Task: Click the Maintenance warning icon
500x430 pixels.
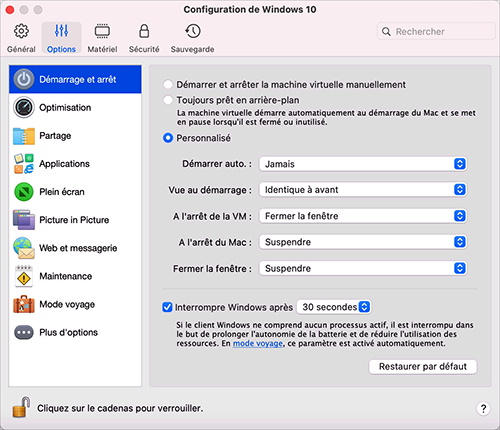Action: click(x=24, y=276)
